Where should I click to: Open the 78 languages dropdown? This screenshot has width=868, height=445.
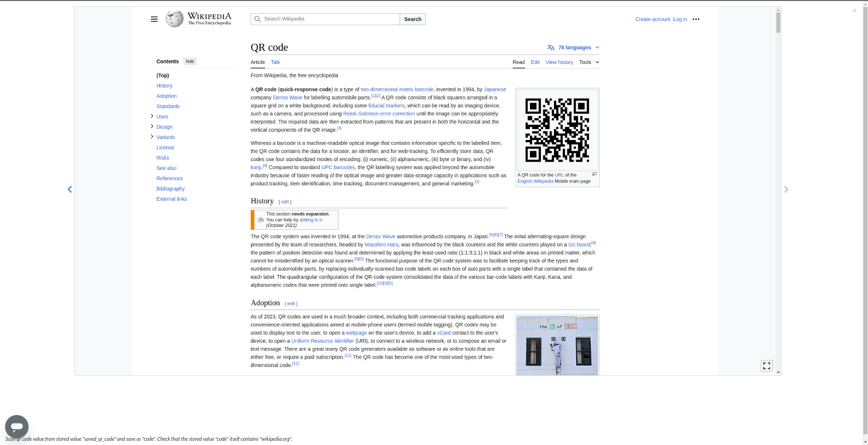[x=574, y=48]
